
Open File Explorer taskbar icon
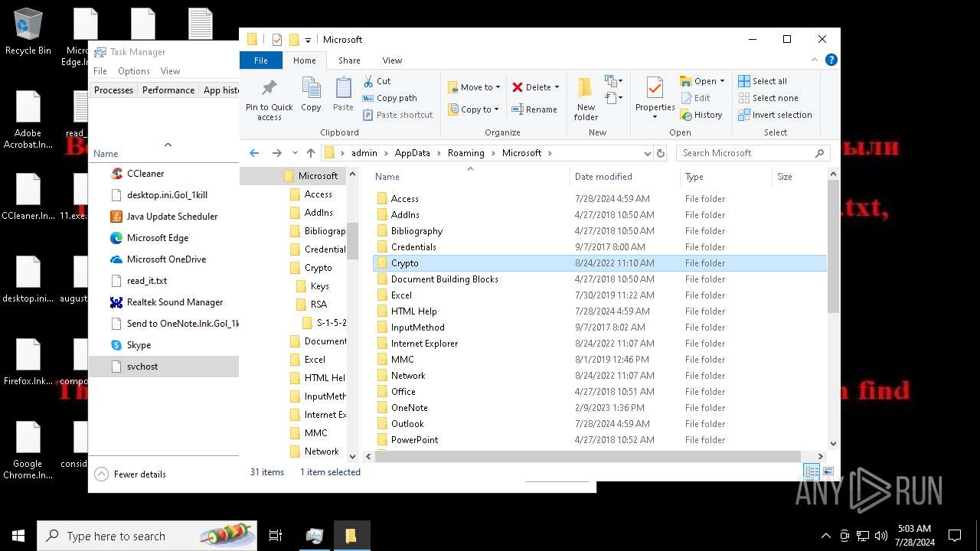pyautogui.click(x=351, y=536)
